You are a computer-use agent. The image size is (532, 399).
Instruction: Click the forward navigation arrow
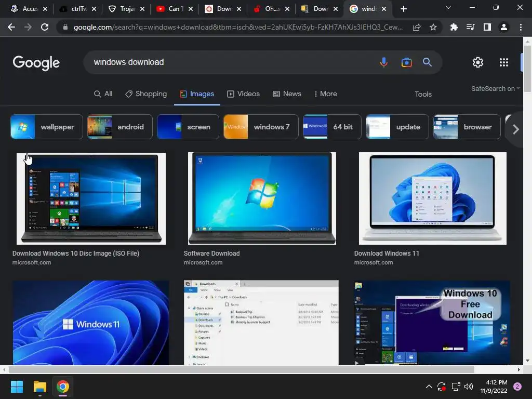tap(28, 27)
